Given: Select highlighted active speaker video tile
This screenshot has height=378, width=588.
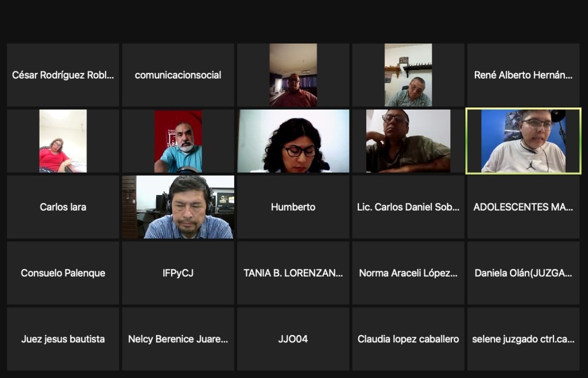Looking at the screenshot, I should pyautogui.click(x=523, y=141).
